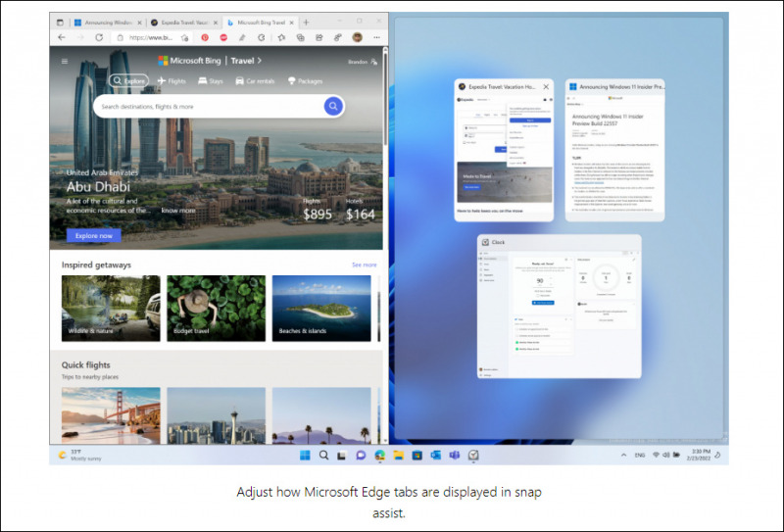
Task: Open a new tab with the plus button
Action: pos(306,23)
